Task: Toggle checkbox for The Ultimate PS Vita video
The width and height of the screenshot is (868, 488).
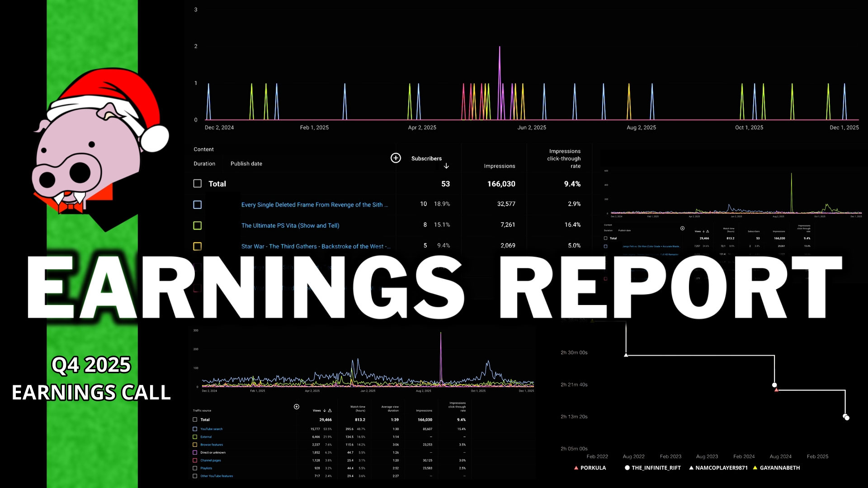Action: pos(198,225)
